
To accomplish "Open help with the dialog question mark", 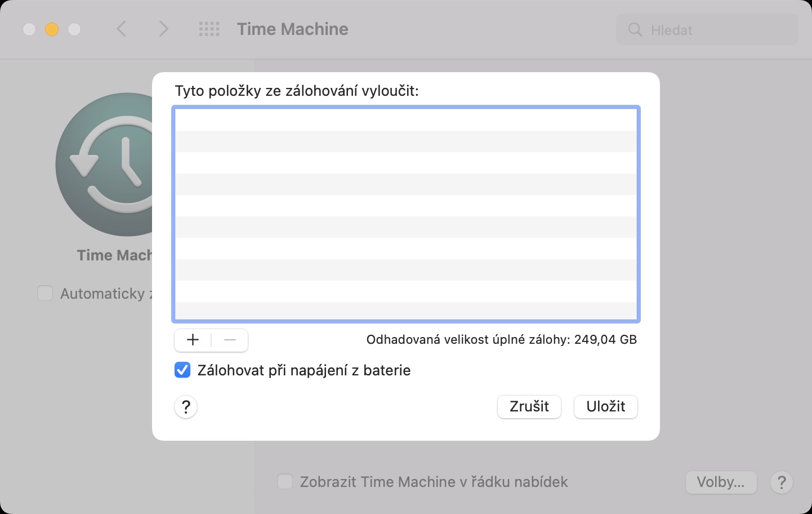I will (186, 406).
